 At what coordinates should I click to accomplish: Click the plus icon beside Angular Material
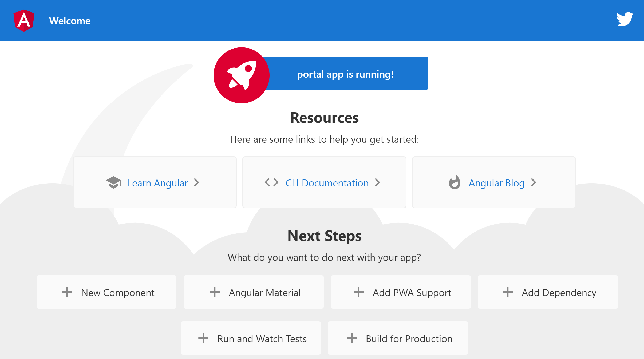pos(215,292)
